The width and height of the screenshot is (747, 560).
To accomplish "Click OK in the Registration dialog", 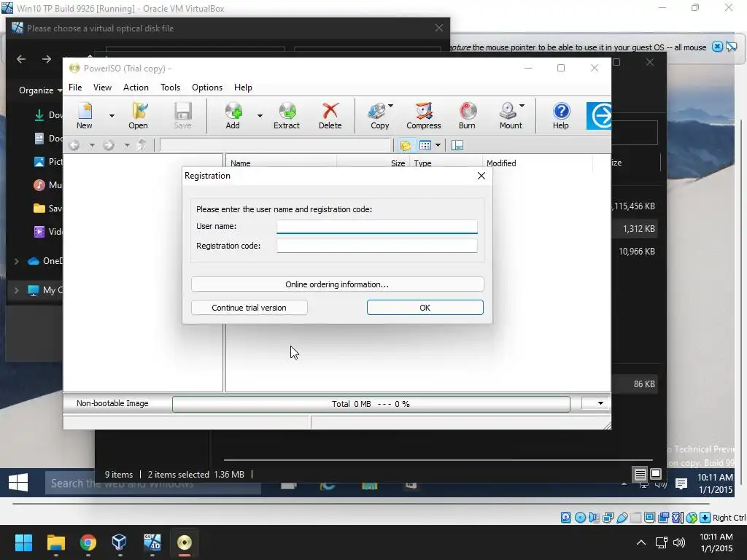I will tap(425, 308).
